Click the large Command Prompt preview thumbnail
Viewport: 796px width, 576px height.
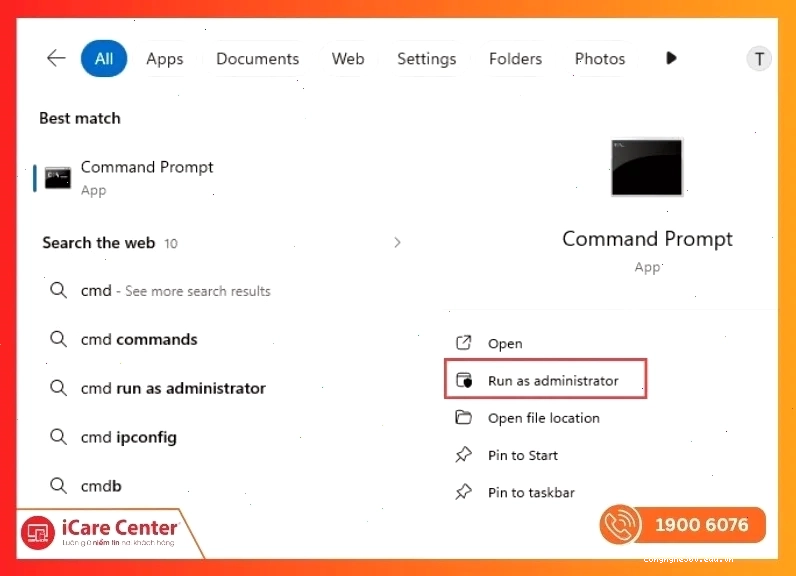[x=647, y=167]
